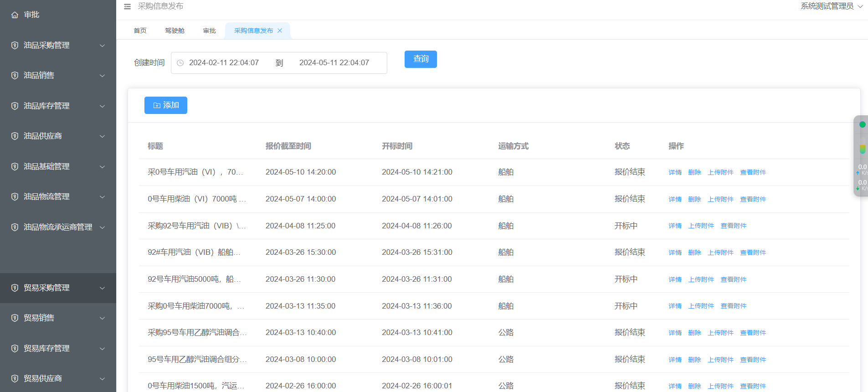Expand 油品供应商 sidebar section

pyautogui.click(x=103, y=136)
